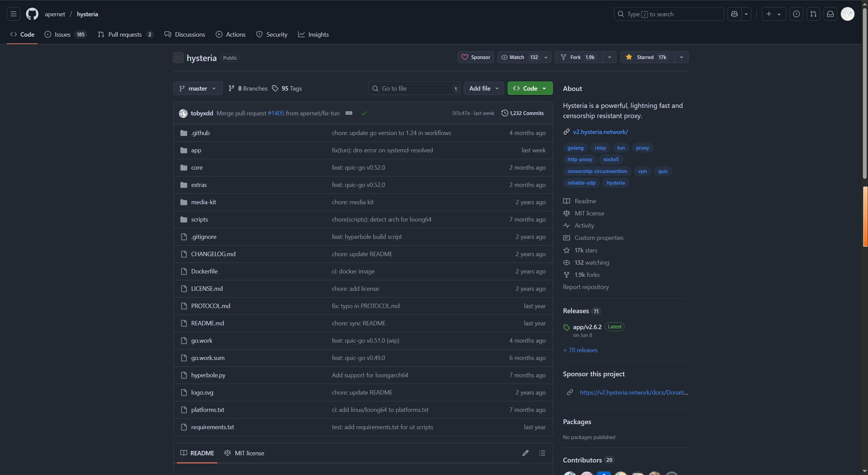The height and width of the screenshot is (475, 868).
Task: Open Copilot chat icon in header
Action: pos(734,14)
